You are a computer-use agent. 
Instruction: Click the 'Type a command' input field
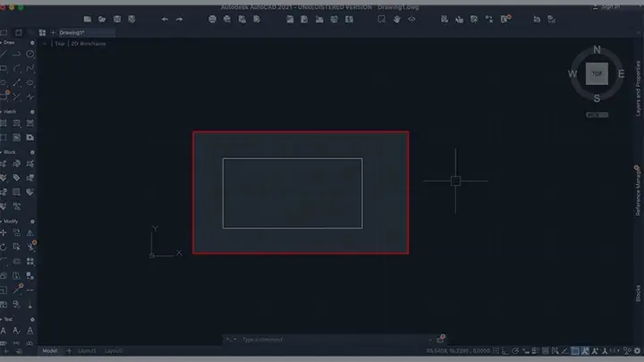point(333,340)
